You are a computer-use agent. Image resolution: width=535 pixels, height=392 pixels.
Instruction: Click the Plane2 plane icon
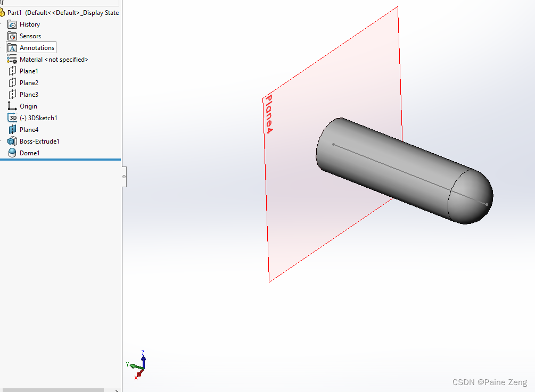[12, 82]
